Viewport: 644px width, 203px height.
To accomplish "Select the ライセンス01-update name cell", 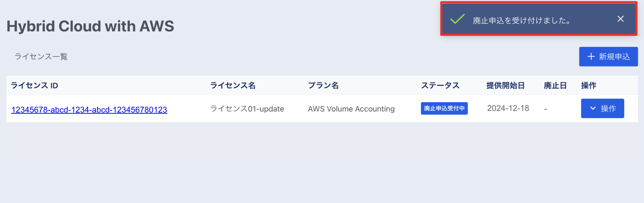I will (247, 109).
